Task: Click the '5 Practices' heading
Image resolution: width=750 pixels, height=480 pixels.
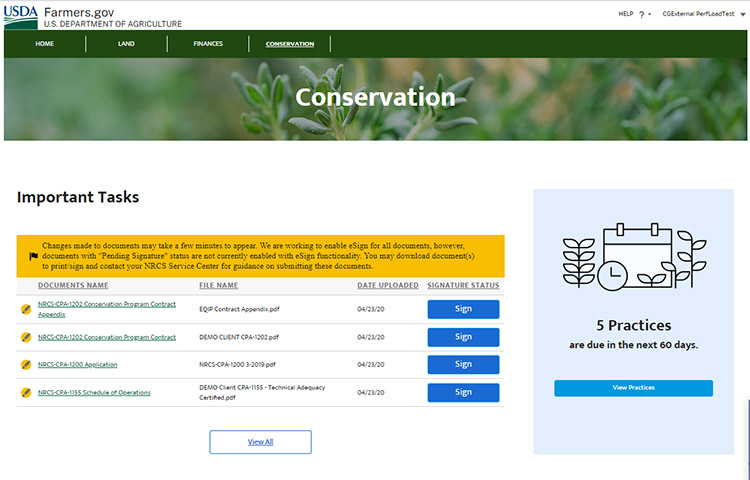Action: (x=634, y=326)
